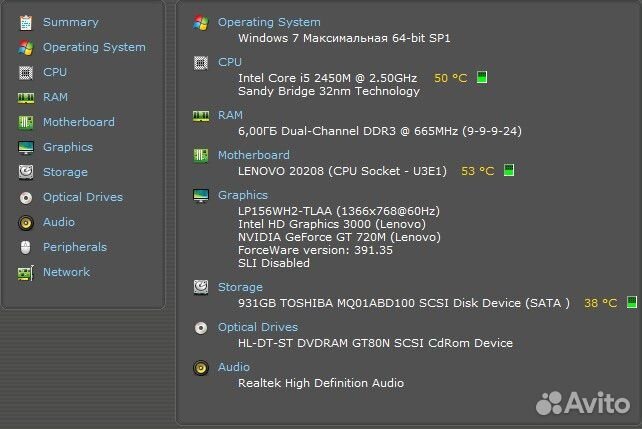Click 'NVIDIA GeForce GT 720M (Lenovo)' text
The image size is (642, 429).
point(339,237)
